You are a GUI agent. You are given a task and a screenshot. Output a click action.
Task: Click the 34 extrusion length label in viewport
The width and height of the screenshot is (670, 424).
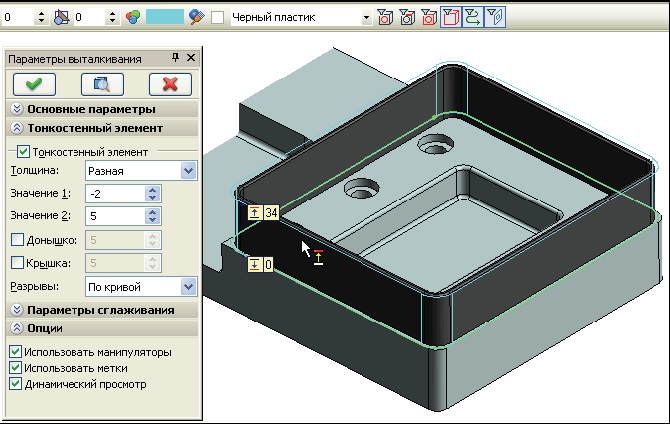[271, 212]
